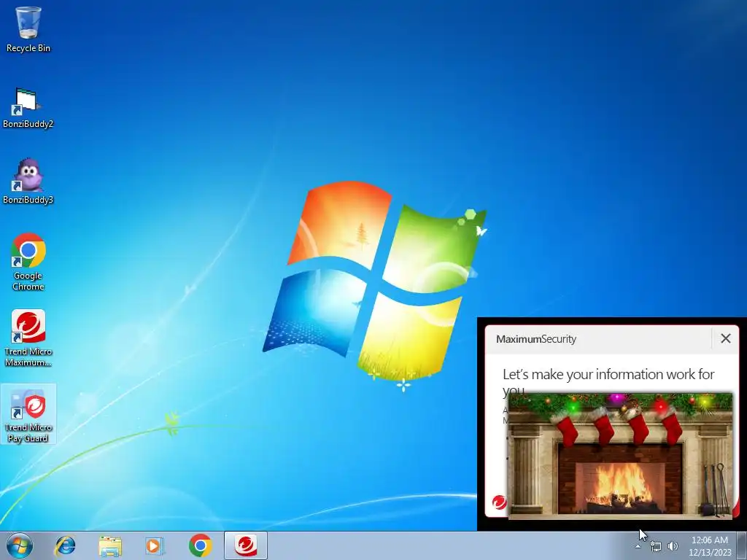Image resolution: width=747 pixels, height=560 pixels.
Task: Click the Show desktop strip
Action: point(741,545)
